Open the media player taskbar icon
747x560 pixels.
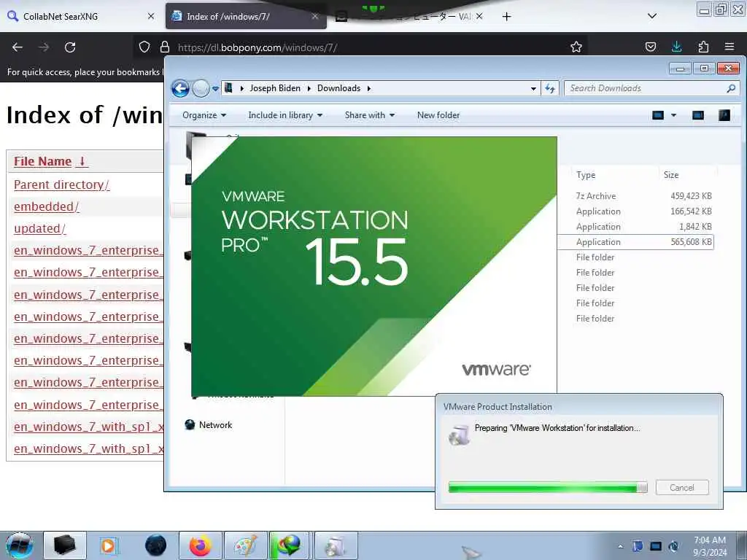click(x=108, y=545)
